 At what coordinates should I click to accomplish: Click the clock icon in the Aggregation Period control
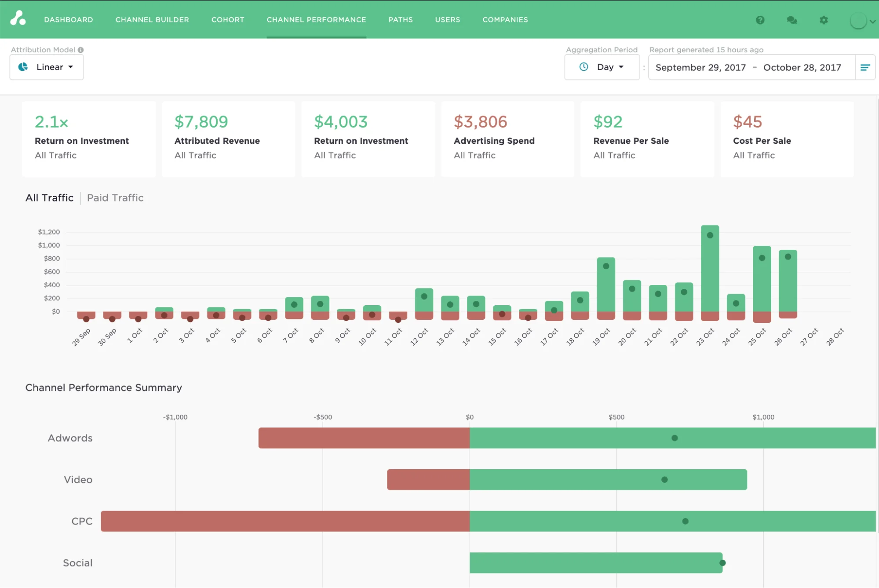click(583, 67)
